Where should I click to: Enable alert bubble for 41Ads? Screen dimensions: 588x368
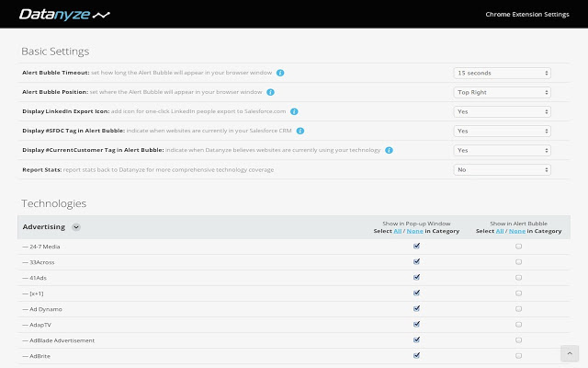518,278
